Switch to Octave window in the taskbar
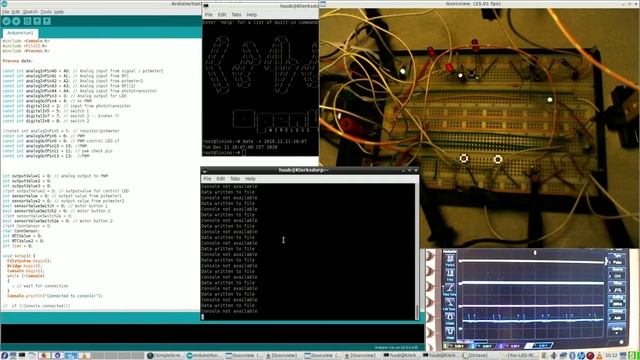Image resolution: width=640 pixels, height=360 pixels. pyautogui.click(x=480, y=356)
